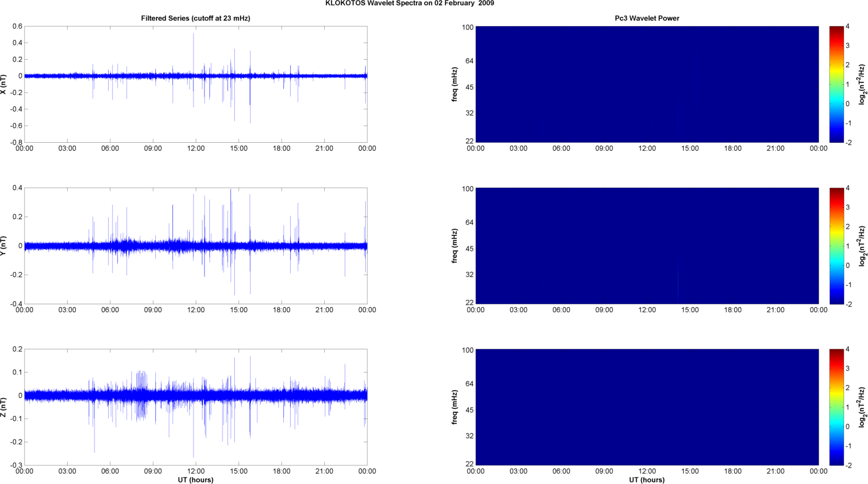Select the KLOKOTOS Wavelet Spectra main title
868x484 pixels.
409,3
